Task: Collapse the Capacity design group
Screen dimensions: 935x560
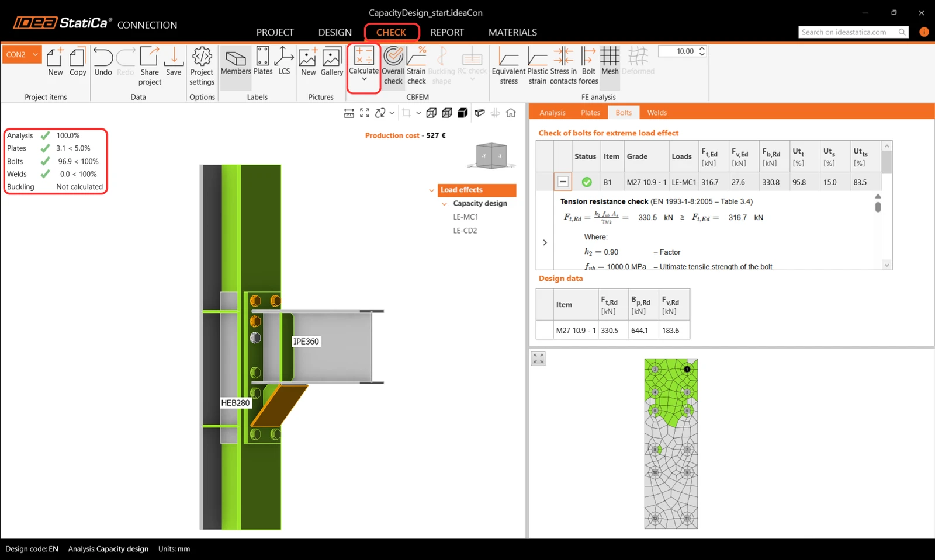Action: click(445, 204)
